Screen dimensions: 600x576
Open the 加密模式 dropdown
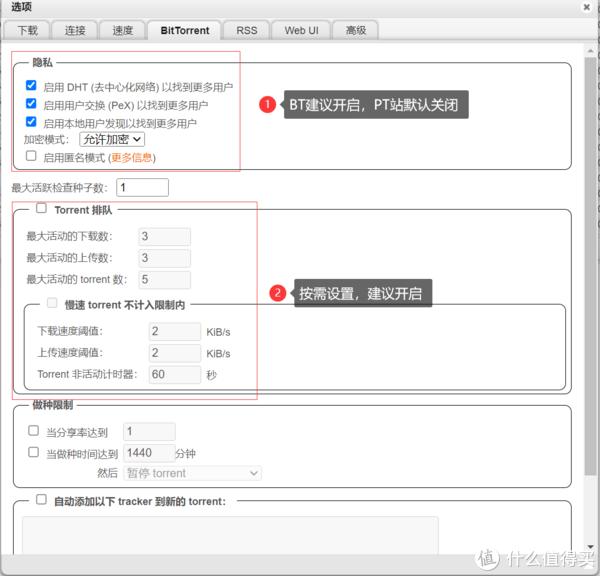(112, 139)
